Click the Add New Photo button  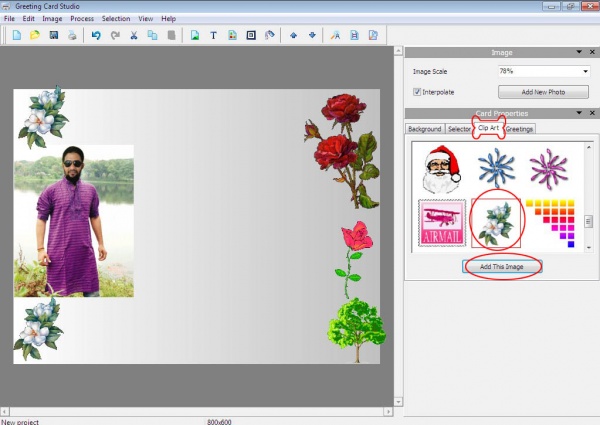(543, 92)
